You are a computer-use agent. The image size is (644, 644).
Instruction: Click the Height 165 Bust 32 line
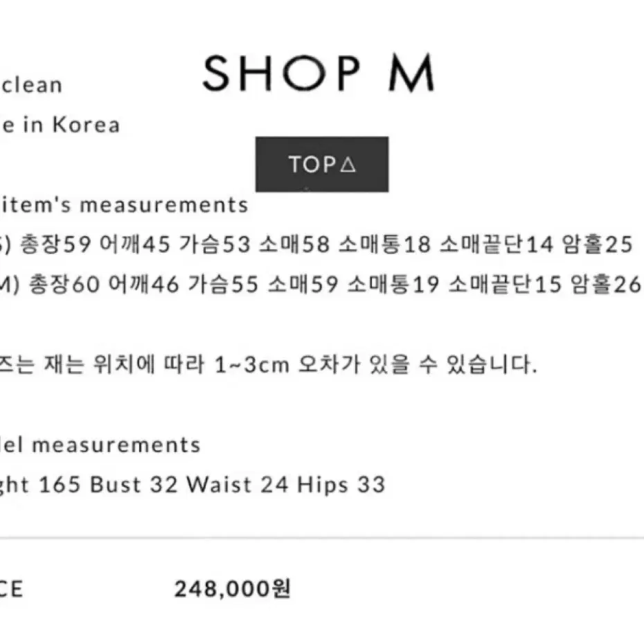click(193, 485)
